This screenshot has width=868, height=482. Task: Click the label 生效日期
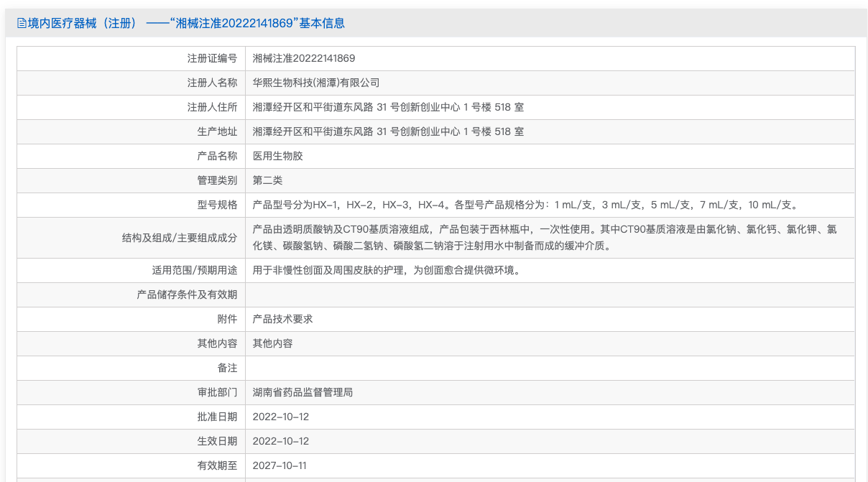pos(217,441)
